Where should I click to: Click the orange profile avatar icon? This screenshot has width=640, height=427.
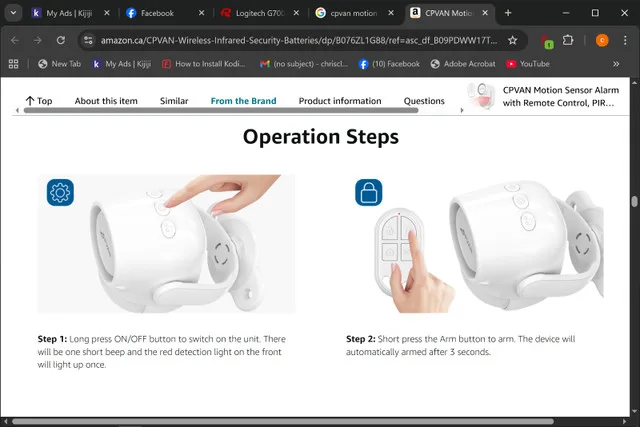click(x=601, y=40)
